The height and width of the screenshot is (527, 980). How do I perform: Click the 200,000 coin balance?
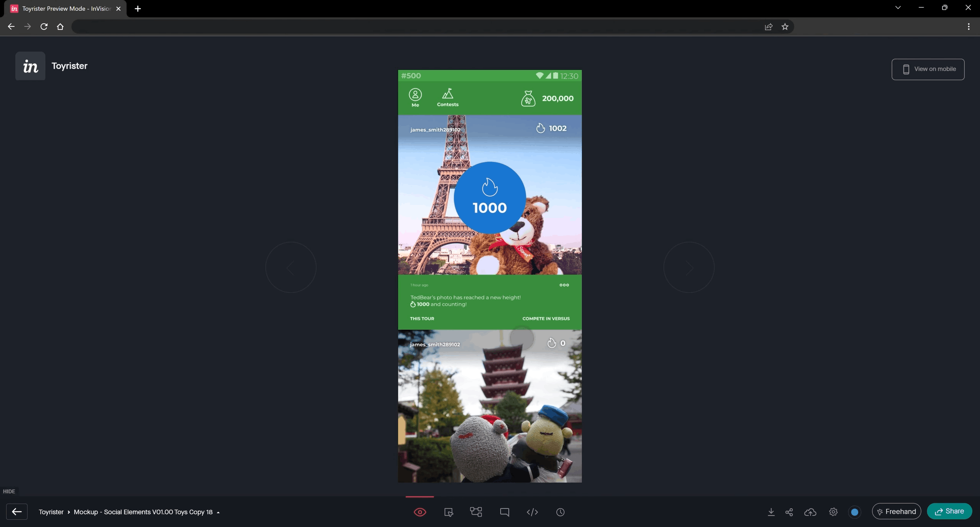tap(558, 98)
